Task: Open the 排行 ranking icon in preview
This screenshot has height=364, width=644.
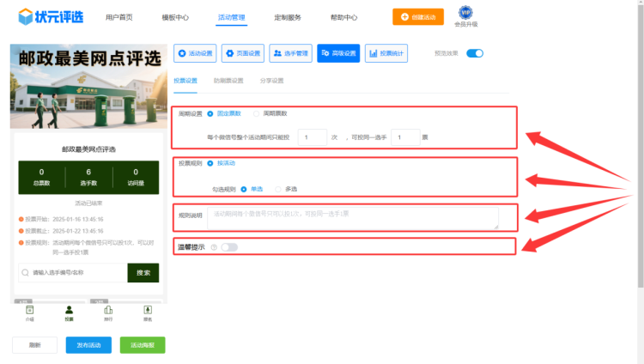Action: click(108, 312)
